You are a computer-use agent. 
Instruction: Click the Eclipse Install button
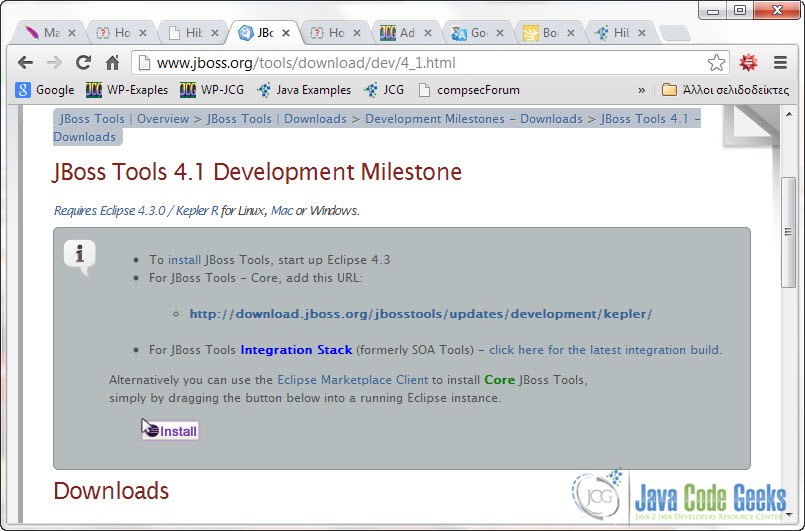pyautogui.click(x=170, y=431)
